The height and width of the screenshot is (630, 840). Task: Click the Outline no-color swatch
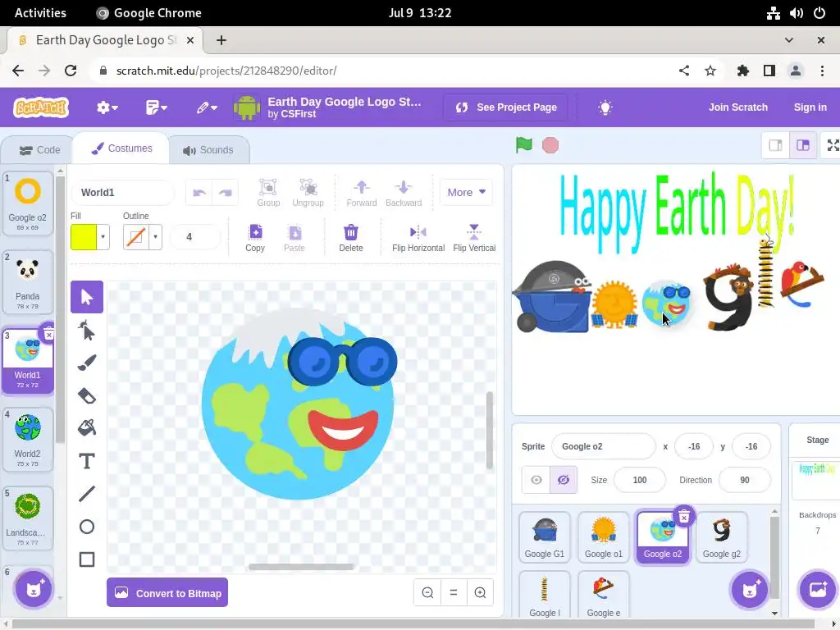click(136, 237)
